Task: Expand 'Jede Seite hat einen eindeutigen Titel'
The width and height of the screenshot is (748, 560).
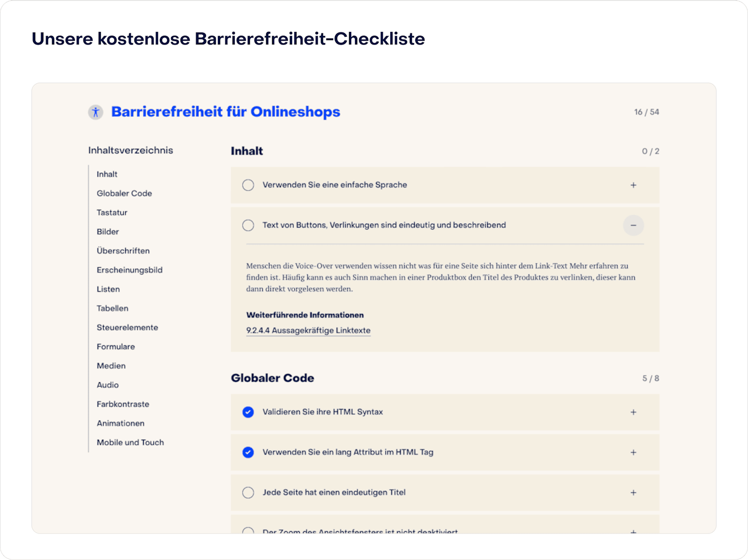Action: click(633, 493)
